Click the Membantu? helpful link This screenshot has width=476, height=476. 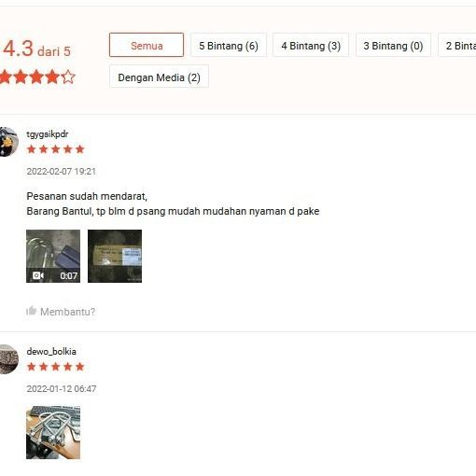tap(67, 312)
